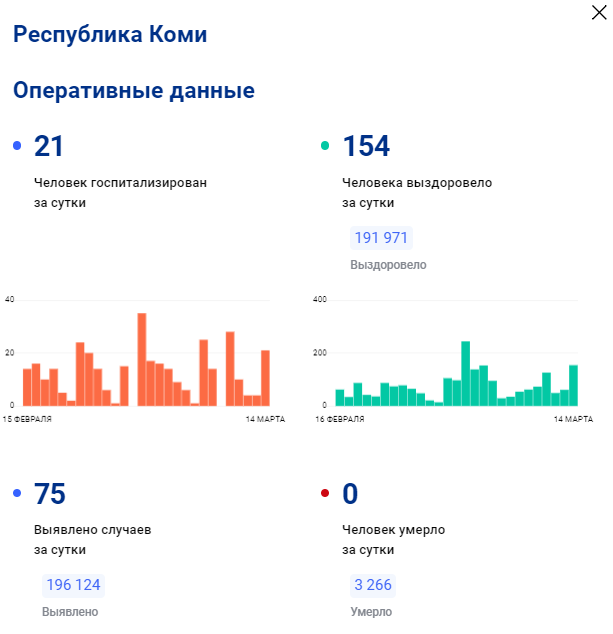The height and width of the screenshot is (634, 613).
Task: Select the 191 971 recovered total badge
Action: [381, 238]
